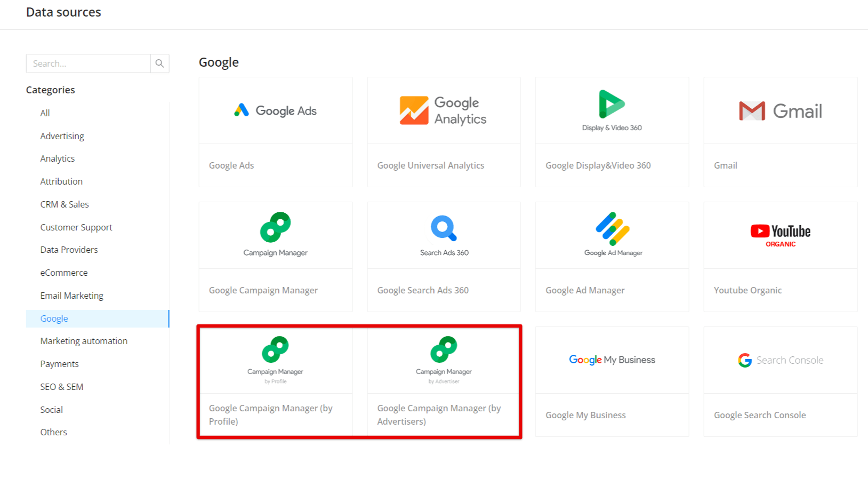Open the Marketing automation category
The height and width of the screenshot is (478, 868).
[x=84, y=341]
